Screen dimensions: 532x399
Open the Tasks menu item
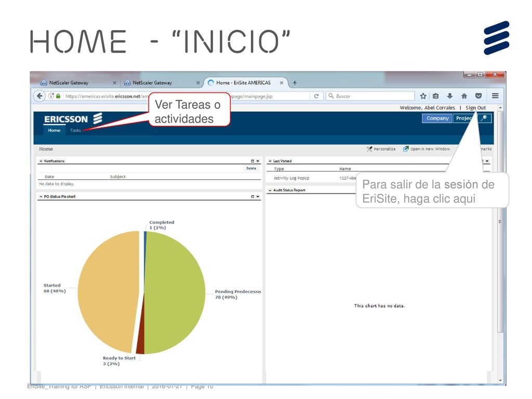point(75,130)
